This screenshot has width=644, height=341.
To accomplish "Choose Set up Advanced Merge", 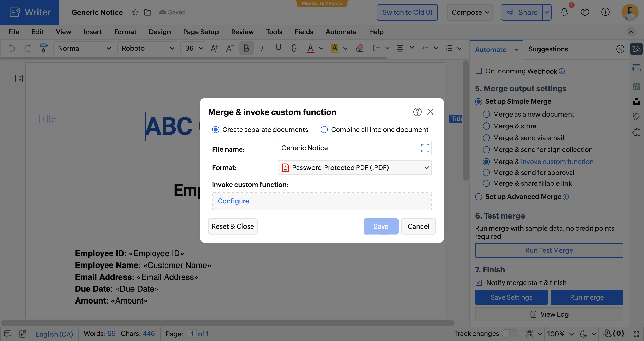I will pos(479,197).
